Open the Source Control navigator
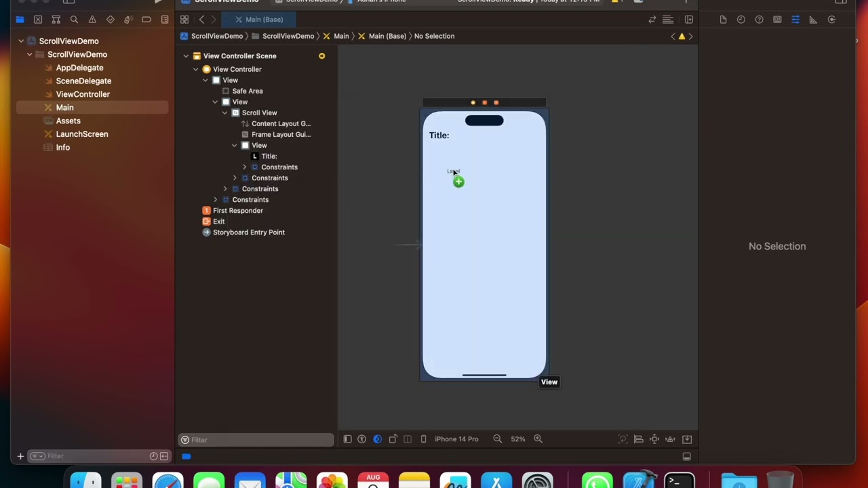The height and width of the screenshot is (488, 868). point(38,20)
